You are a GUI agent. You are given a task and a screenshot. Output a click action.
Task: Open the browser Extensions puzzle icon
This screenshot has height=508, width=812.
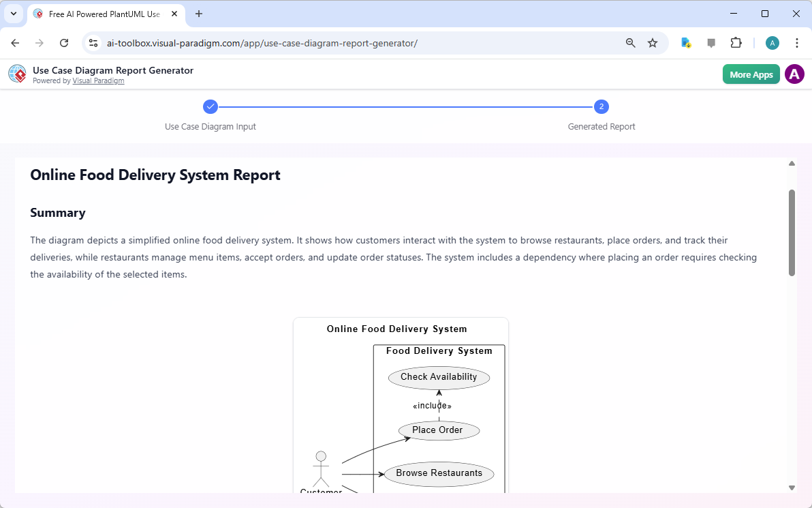click(x=736, y=42)
